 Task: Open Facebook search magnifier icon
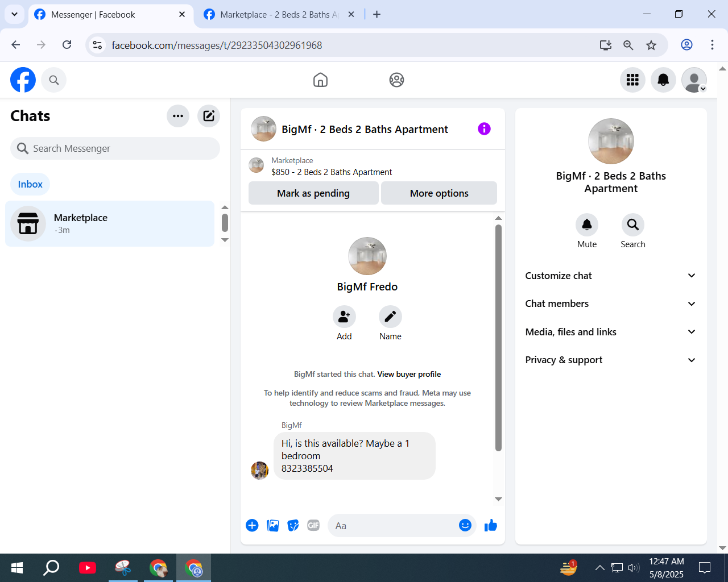[54, 80]
